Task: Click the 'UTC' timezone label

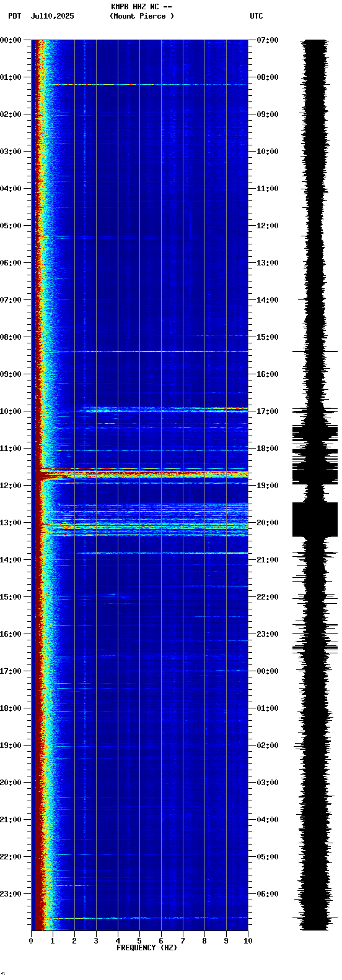Action: point(256,16)
